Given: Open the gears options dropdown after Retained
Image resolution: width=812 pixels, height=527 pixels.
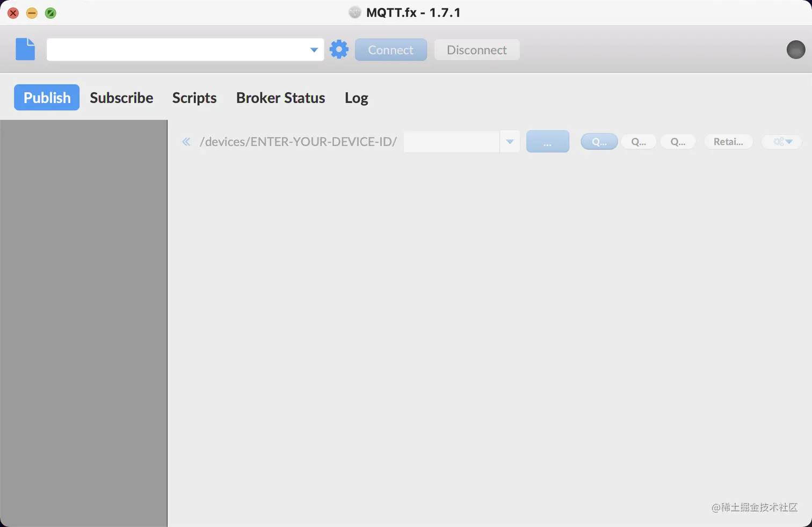Looking at the screenshot, I should (782, 142).
